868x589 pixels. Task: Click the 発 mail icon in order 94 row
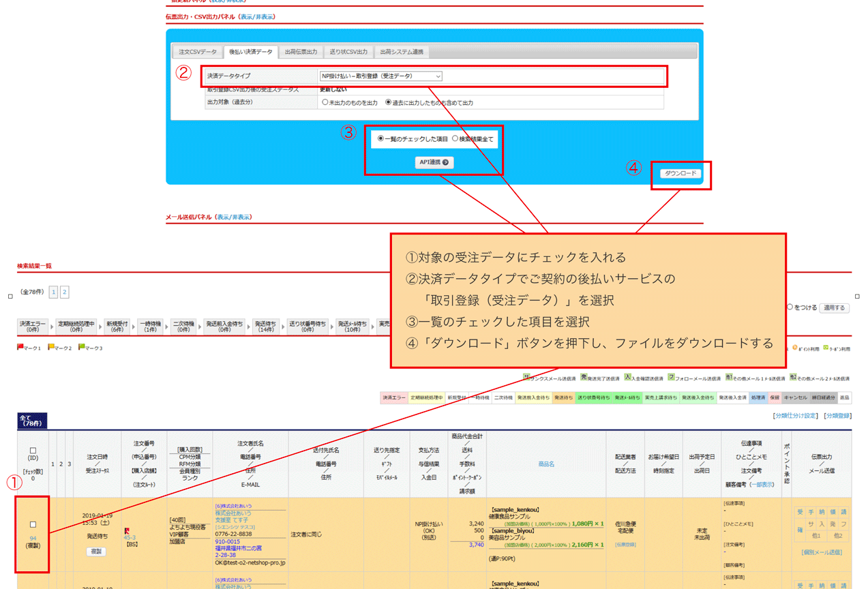(833, 524)
